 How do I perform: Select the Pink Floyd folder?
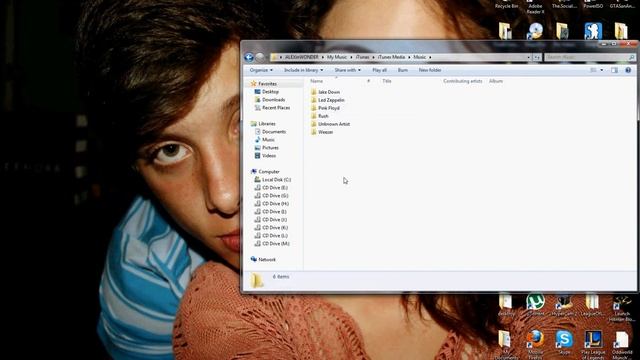[x=325, y=108]
